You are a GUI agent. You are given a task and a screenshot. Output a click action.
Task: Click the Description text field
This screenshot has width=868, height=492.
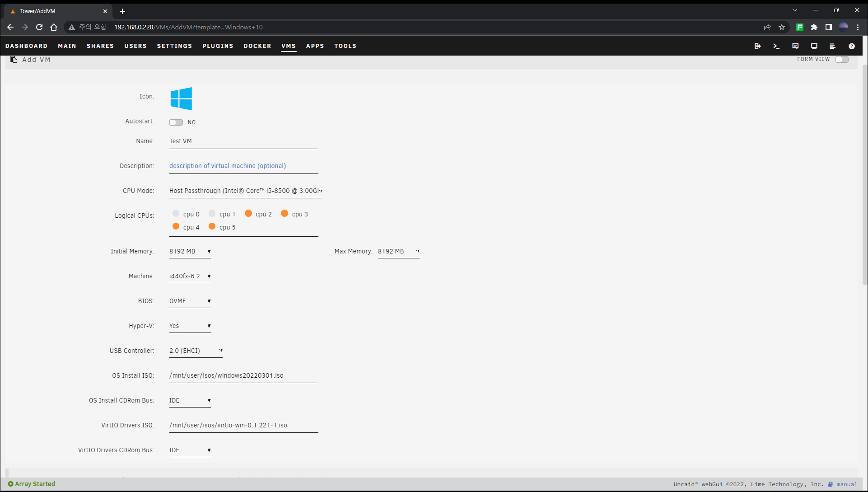tap(243, 166)
